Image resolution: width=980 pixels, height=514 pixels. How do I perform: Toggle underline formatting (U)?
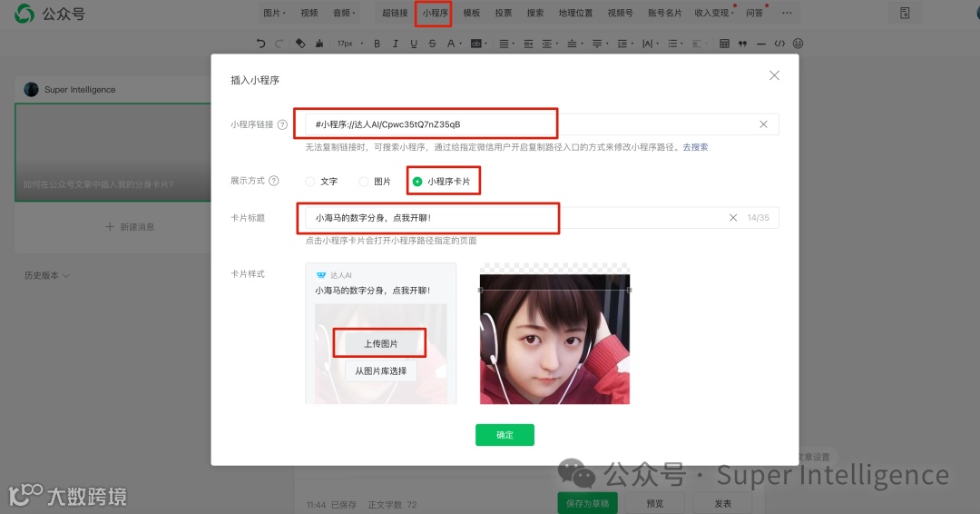(414, 44)
